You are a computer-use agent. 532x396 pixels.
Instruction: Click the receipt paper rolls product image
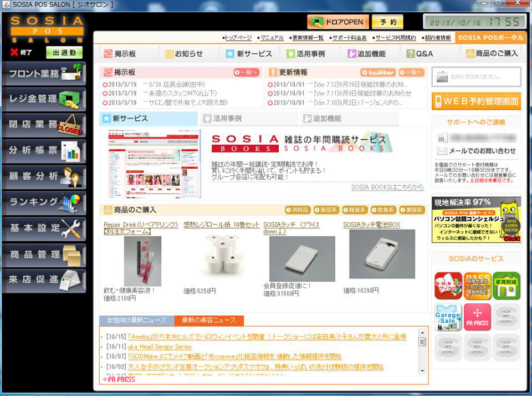(x=222, y=256)
